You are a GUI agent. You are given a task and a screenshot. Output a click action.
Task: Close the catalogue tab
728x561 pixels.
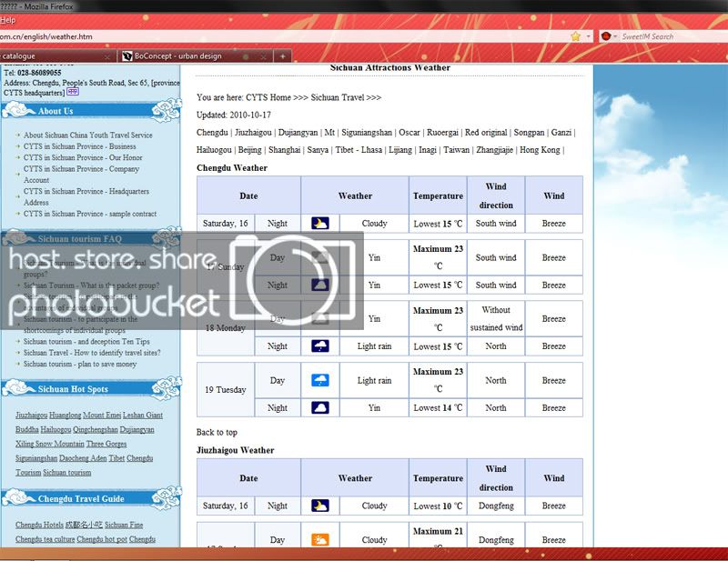pos(107,56)
